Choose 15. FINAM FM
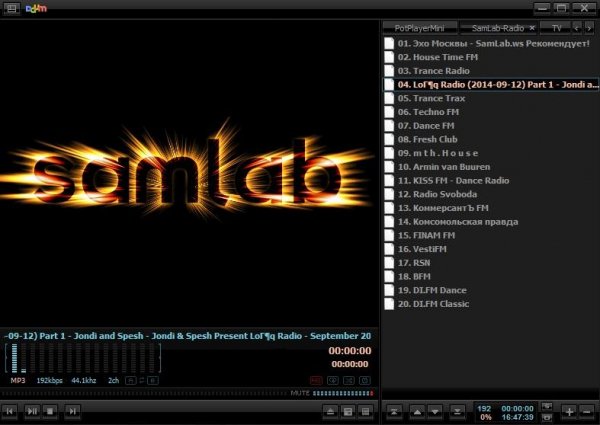 (491, 235)
